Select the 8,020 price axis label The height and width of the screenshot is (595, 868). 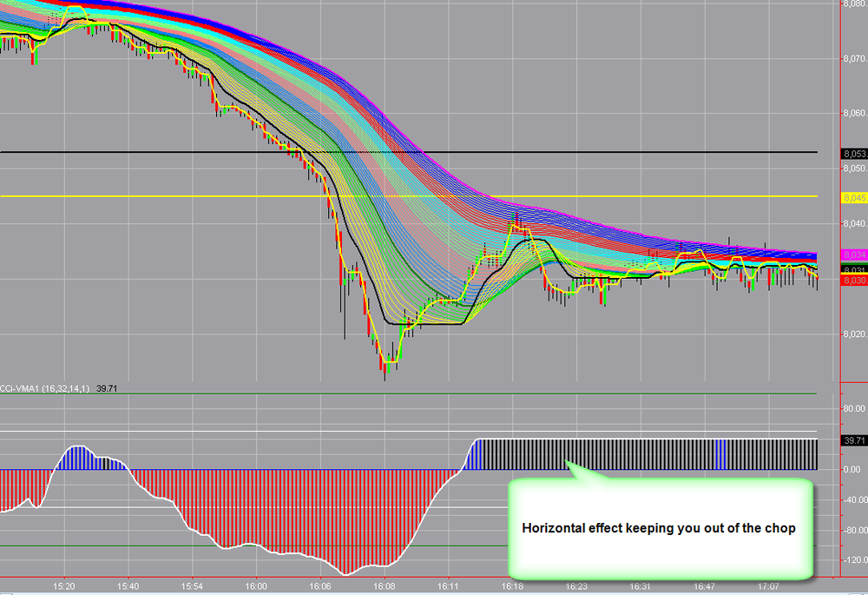855,334
